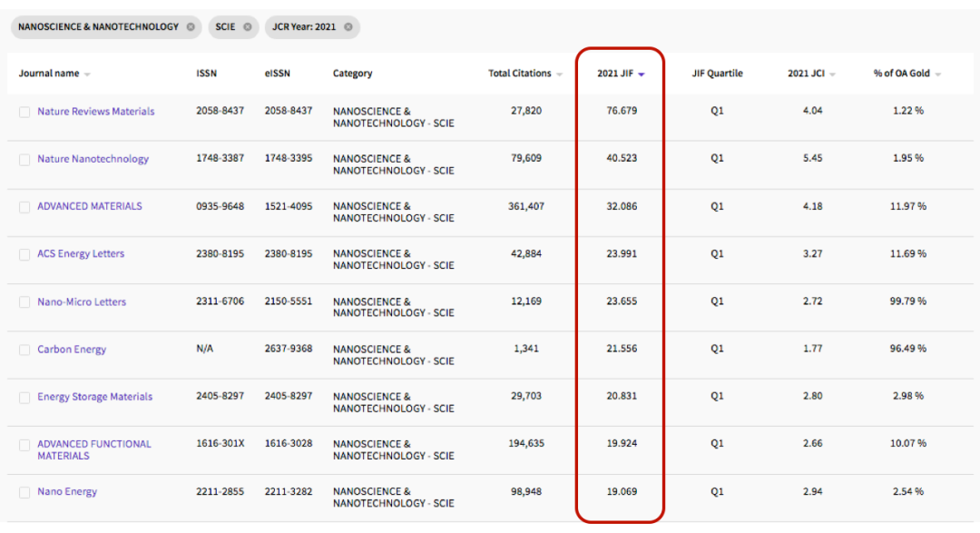Click the NANOSCIENCE & NANOTECHNOLOGY filter chip label
This screenshot has height=533, width=980.
point(98,27)
